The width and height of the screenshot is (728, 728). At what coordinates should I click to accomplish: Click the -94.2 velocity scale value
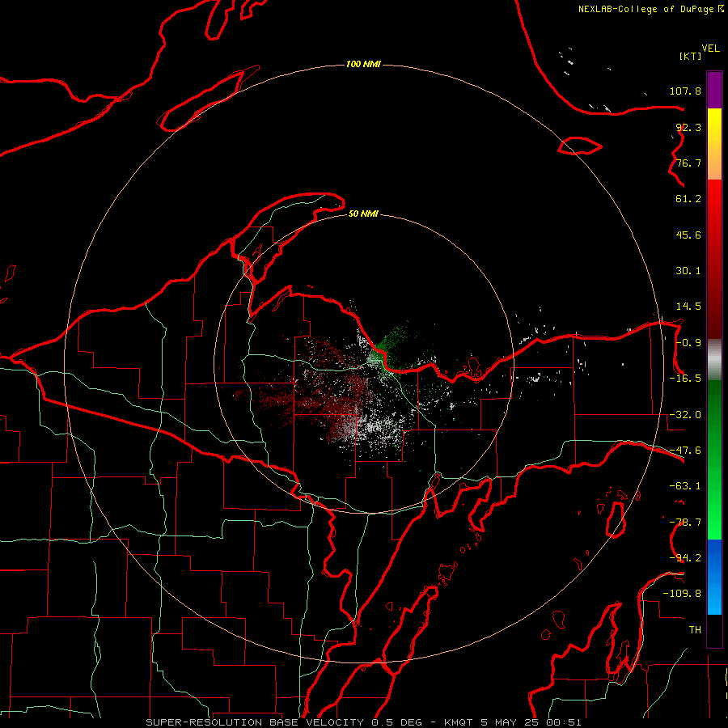(x=685, y=558)
